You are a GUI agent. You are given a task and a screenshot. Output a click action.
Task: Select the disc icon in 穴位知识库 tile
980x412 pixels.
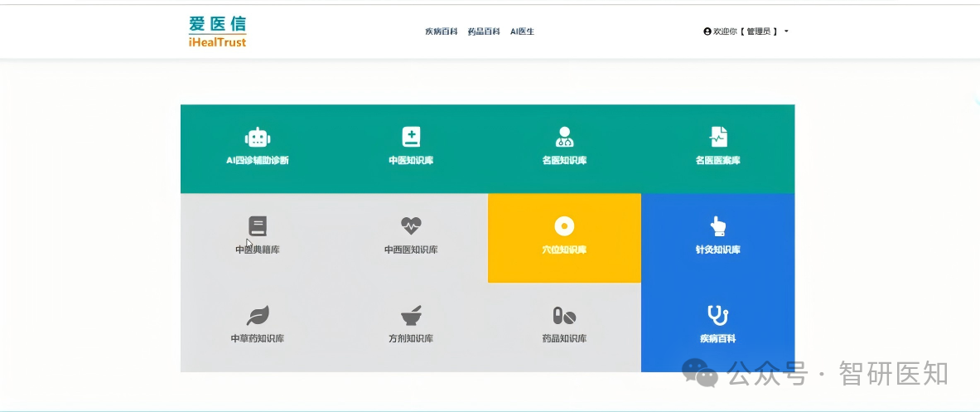click(564, 226)
